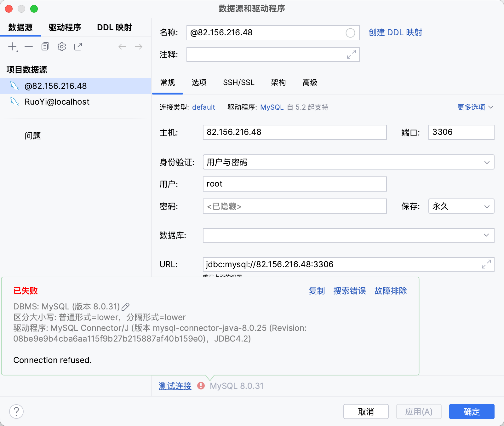
Task: Click 故障排除 link
Action: click(x=391, y=291)
